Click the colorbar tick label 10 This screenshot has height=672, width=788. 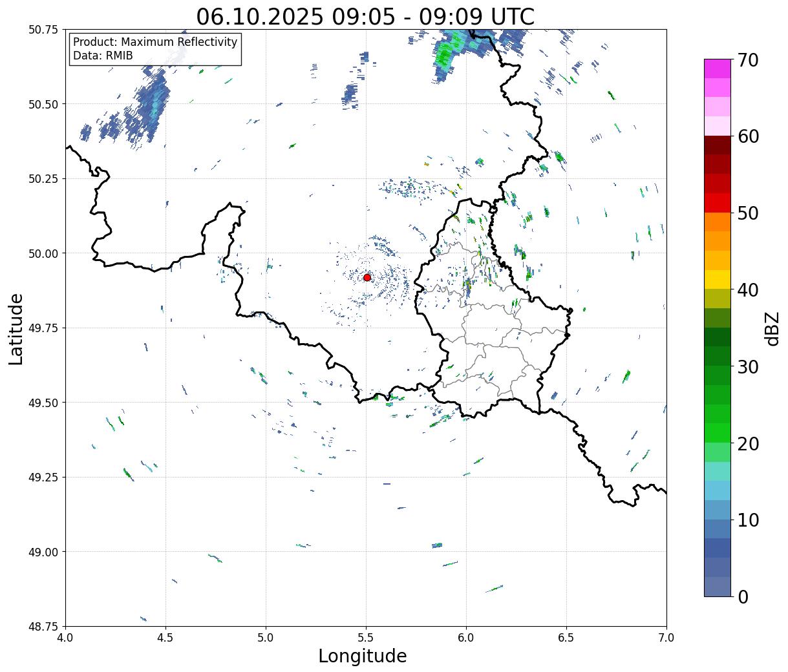point(748,520)
